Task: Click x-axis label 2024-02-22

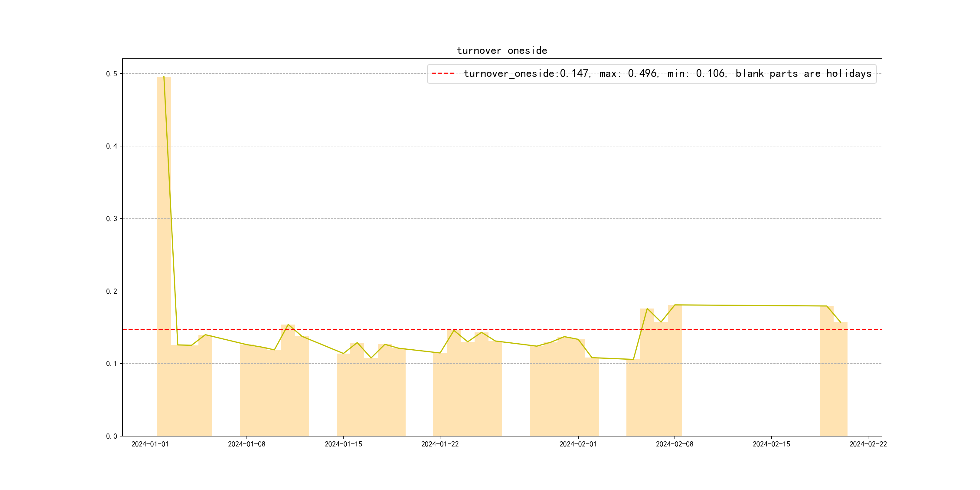Action: (868, 444)
